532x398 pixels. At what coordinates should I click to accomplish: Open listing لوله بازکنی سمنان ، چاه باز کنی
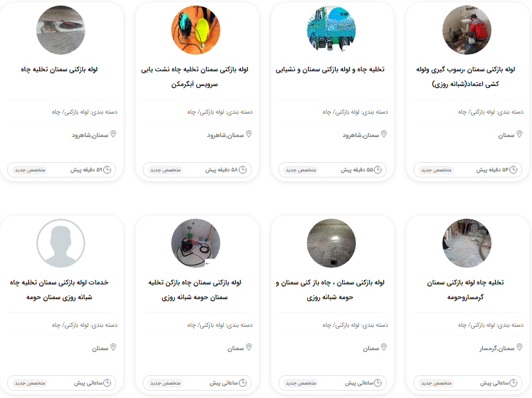[x=330, y=290]
